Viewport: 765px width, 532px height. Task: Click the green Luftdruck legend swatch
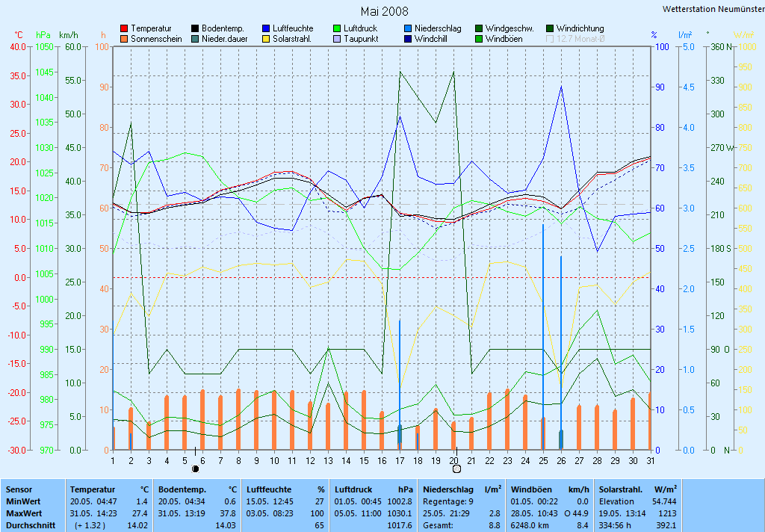click(337, 29)
